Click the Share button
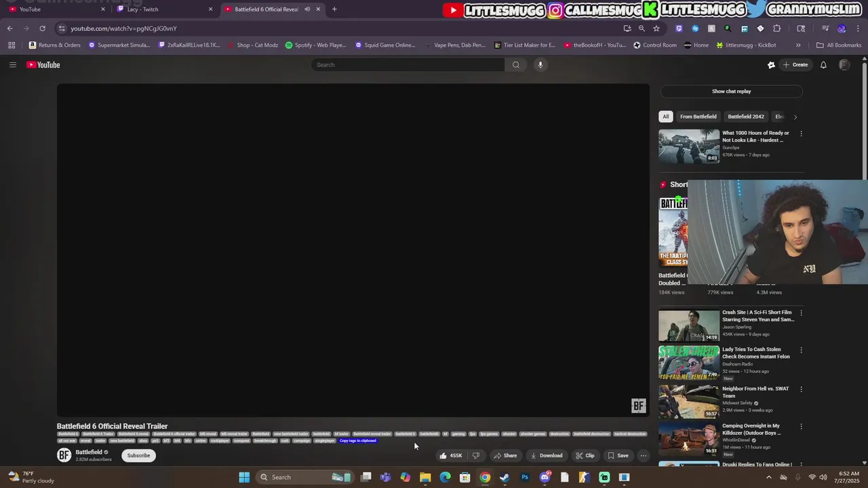868x488 pixels. (x=506, y=455)
